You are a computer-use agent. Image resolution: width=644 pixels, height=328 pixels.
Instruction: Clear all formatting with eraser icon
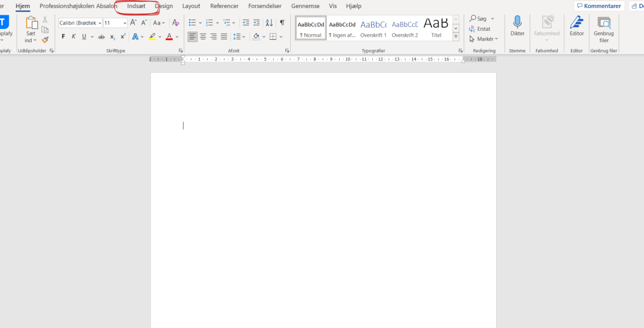tap(176, 23)
